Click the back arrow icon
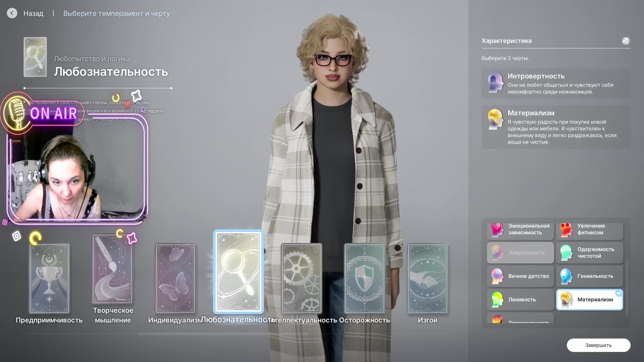 point(12,13)
